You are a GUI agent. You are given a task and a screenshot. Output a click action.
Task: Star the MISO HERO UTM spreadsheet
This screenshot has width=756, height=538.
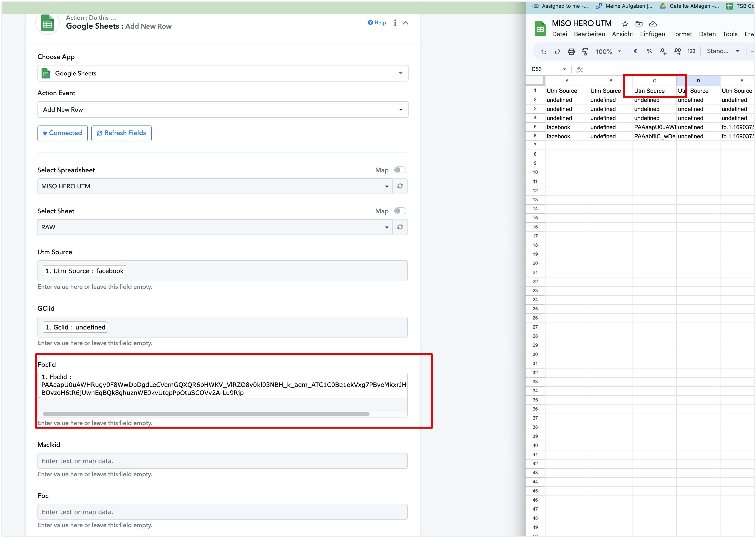click(625, 24)
